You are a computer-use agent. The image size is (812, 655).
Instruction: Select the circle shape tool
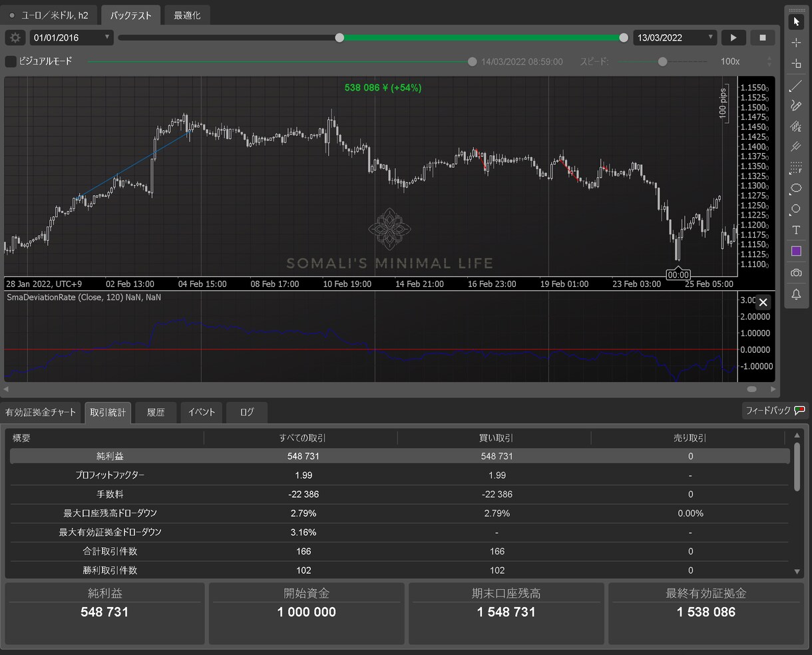click(796, 210)
